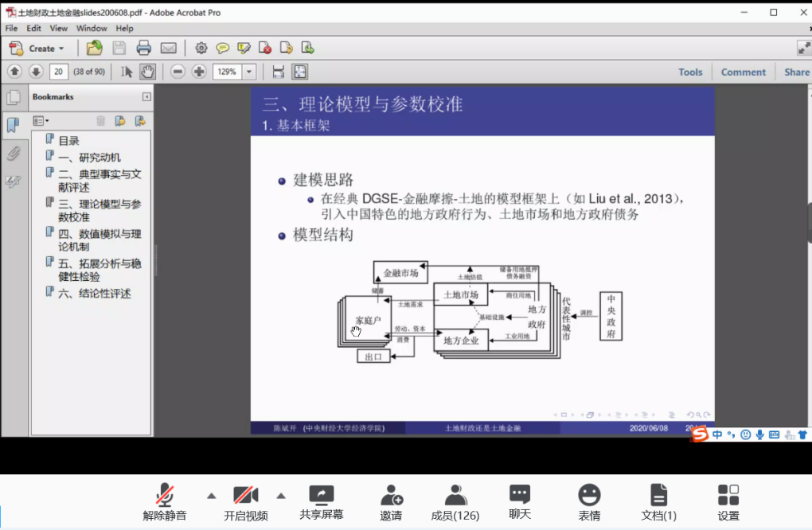The height and width of the screenshot is (530, 812).
Task: Open the Tools pane
Action: coord(690,72)
